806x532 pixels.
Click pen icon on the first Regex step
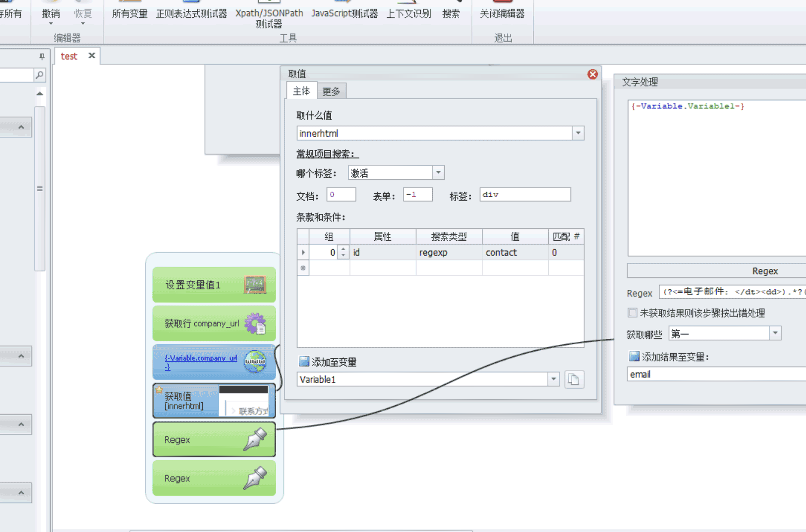[x=255, y=439]
